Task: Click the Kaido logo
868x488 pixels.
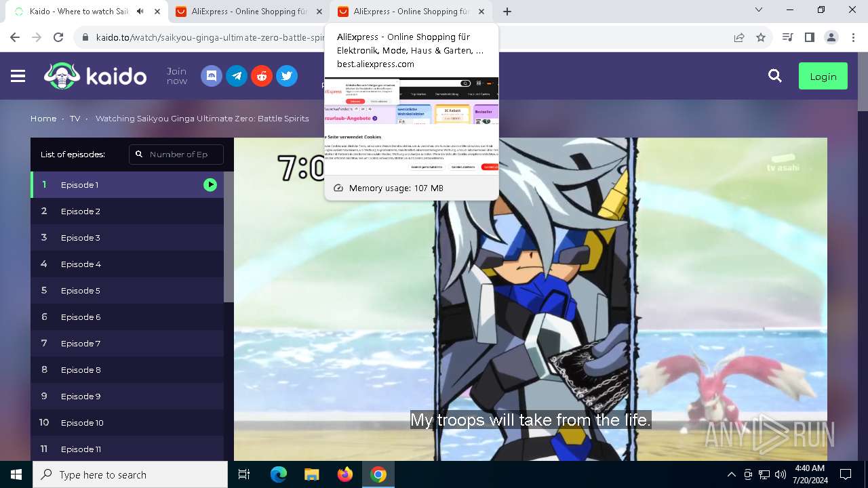Action: 96,76
